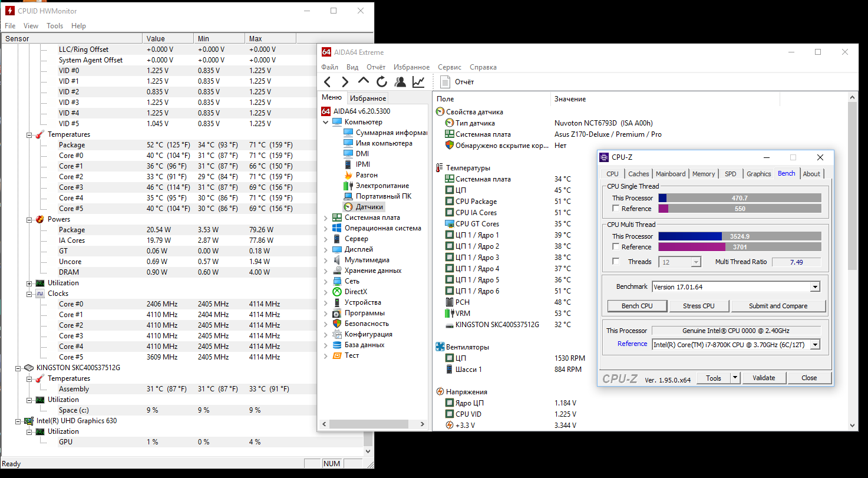Open the DMI icon in AIDA64 tree
This screenshot has width=868, height=478.
(348, 154)
